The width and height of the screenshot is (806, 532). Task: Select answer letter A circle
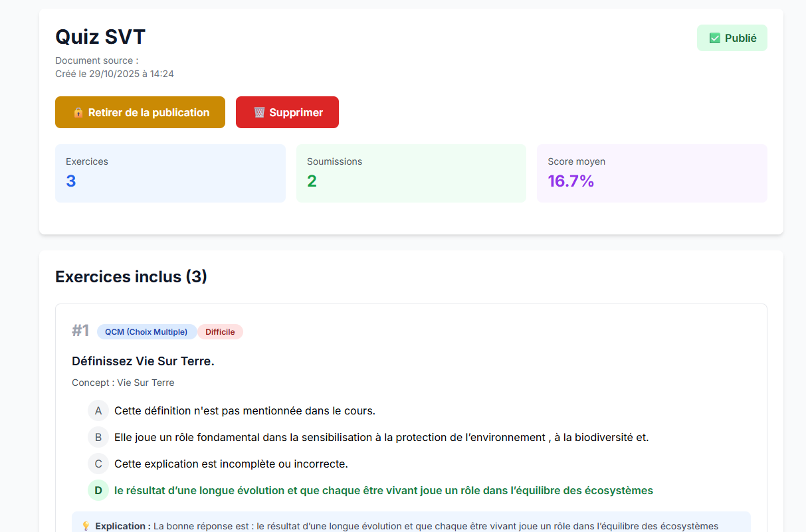(98, 410)
